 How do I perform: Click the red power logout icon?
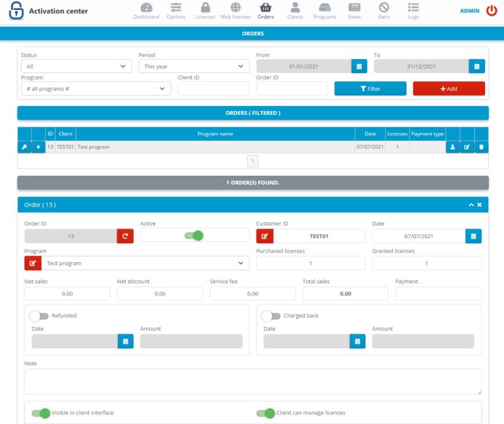click(x=491, y=11)
